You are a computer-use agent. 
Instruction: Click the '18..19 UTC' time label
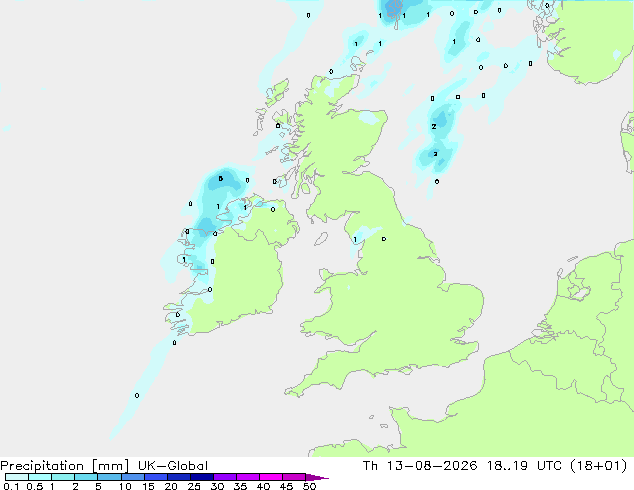click(x=524, y=466)
